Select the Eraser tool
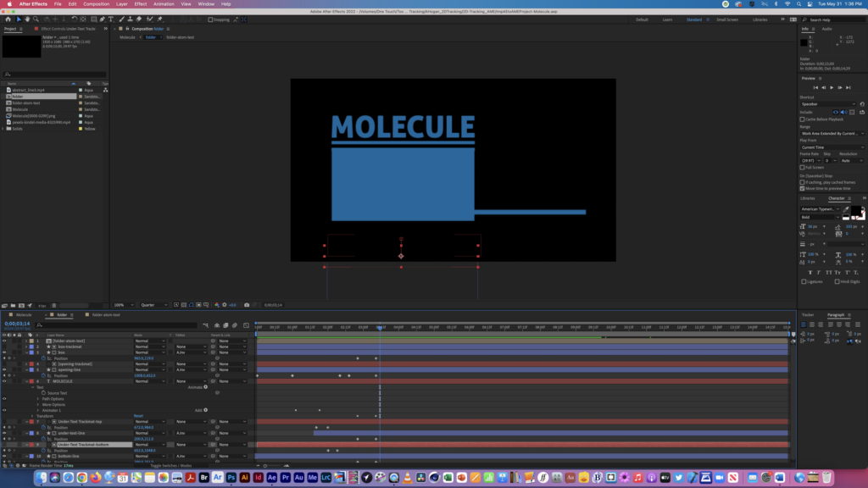Screen dimensions: 868x488 (x=139, y=19)
